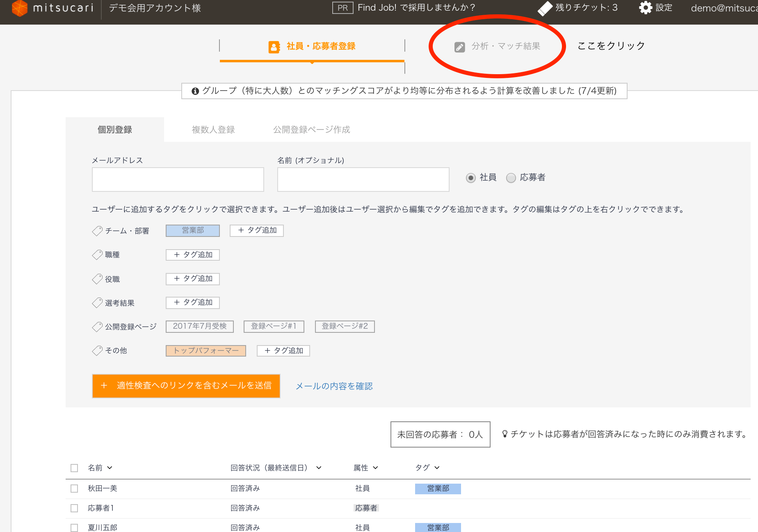This screenshot has width=758, height=532.
Task: Click the info icon in the announcement banner
Action: coord(195,91)
